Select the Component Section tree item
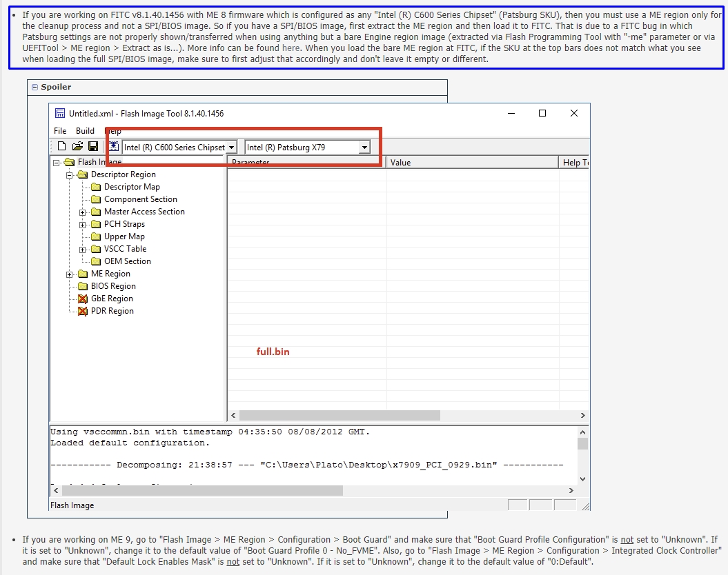Screen dimensions: 728x575 pyautogui.click(x=141, y=199)
